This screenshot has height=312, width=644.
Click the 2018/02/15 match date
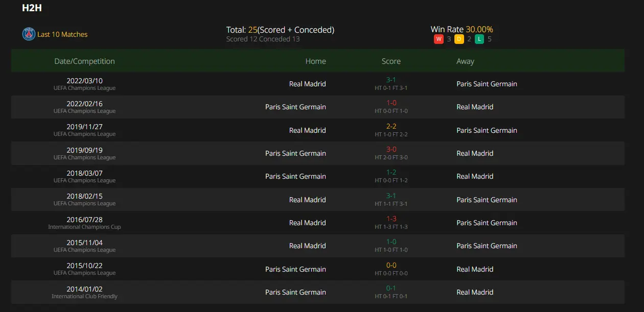click(x=84, y=196)
